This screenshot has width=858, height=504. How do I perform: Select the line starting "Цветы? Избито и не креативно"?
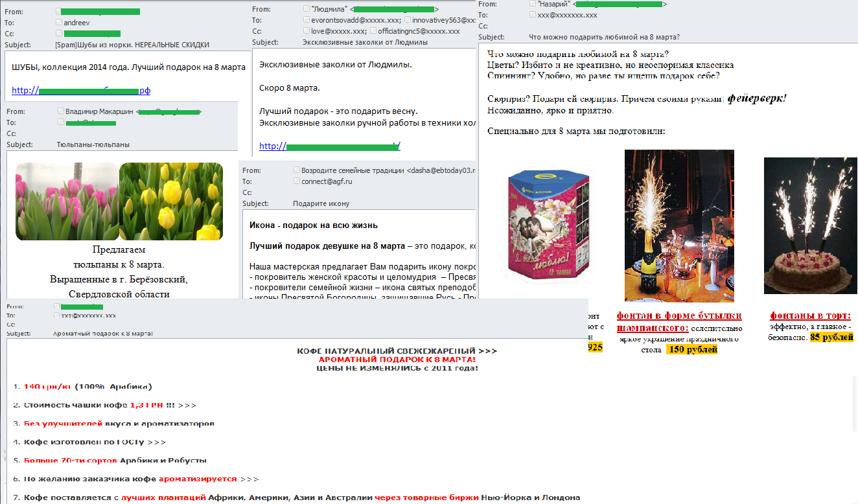[610, 65]
